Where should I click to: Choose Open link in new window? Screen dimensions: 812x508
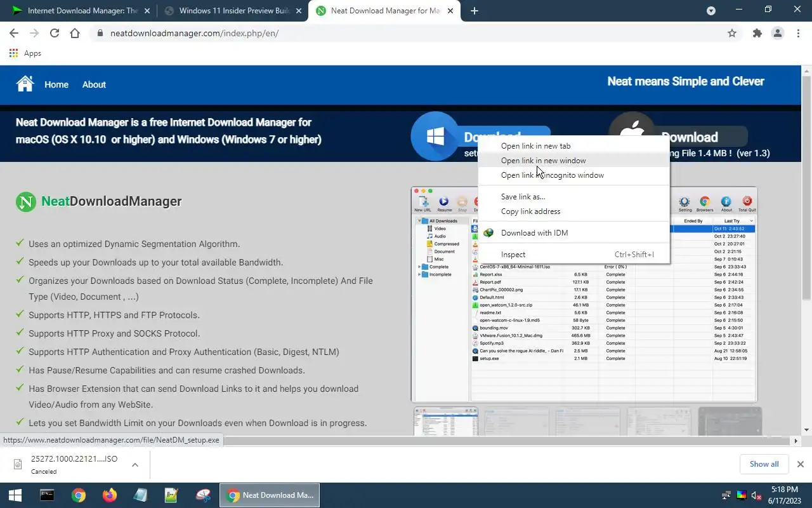coord(573,161)
